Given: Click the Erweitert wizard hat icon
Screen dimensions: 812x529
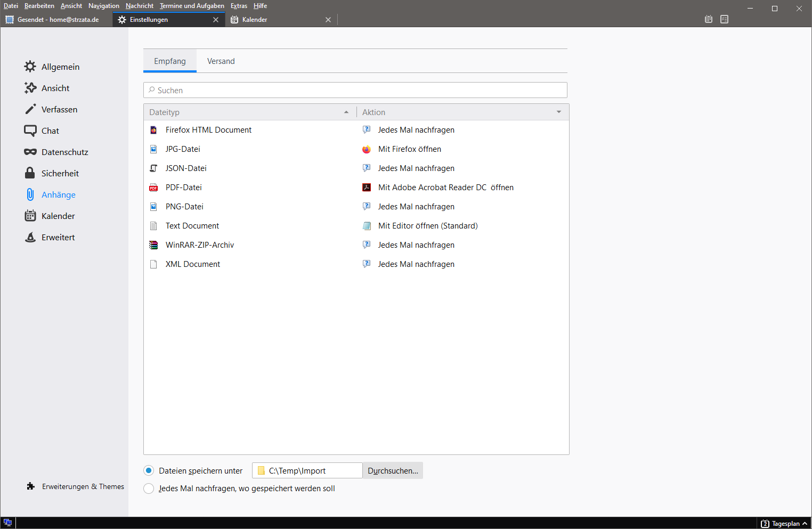Looking at the screenshot, I should coord(30,237).
